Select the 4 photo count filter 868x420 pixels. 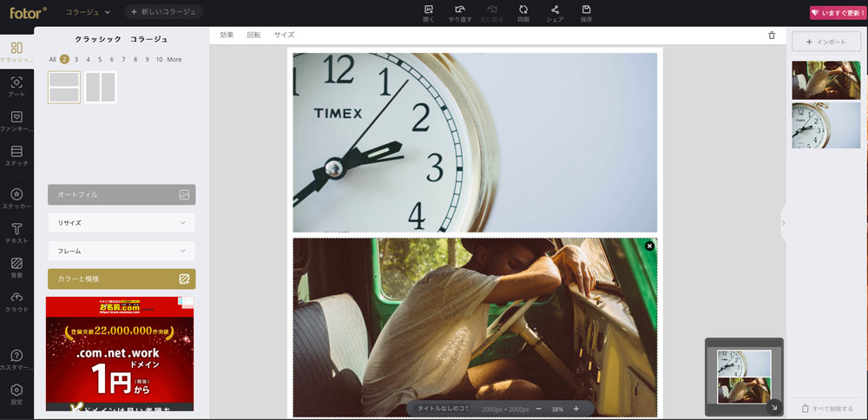(88, 60)
